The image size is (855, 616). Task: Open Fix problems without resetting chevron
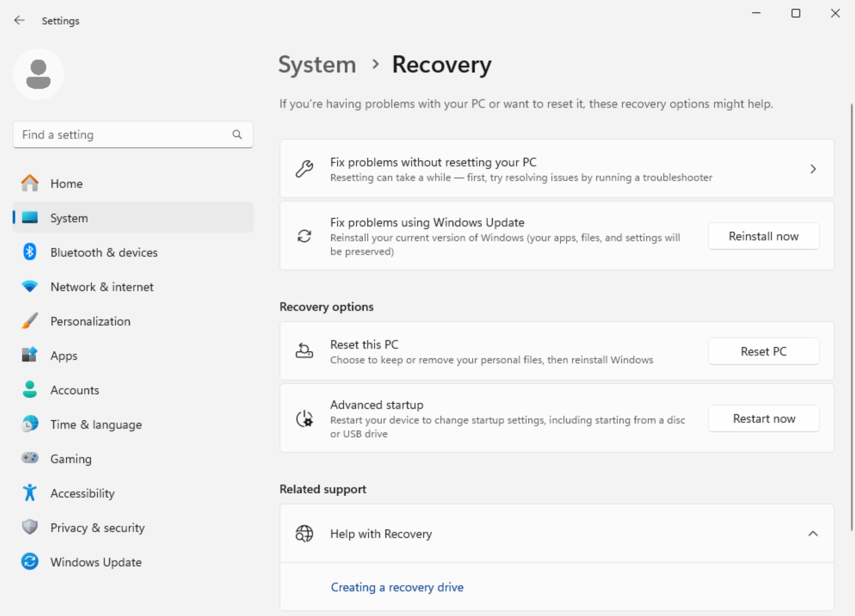click(x=813, y=169)
